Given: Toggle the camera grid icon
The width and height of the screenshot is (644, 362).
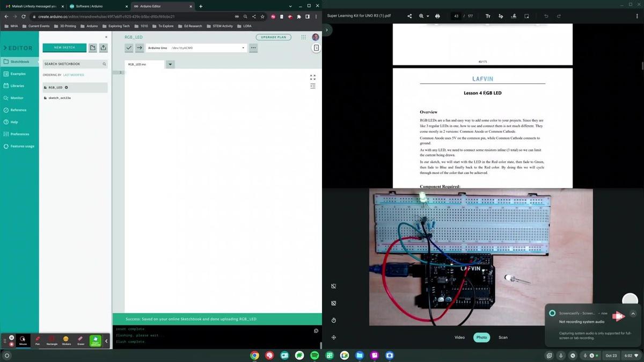Looking at the screenshot, I should (333, 303).
